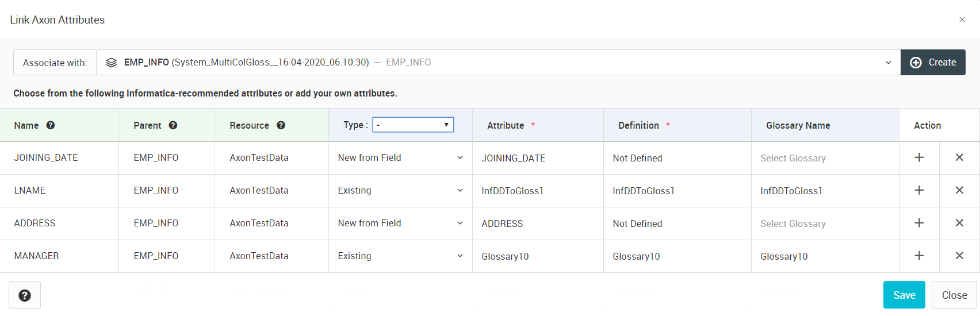This screenshot has height=316, width=980.
Task: Click EMP_INFO parent in MANAGER row
Action: click(x=156, y=256)
